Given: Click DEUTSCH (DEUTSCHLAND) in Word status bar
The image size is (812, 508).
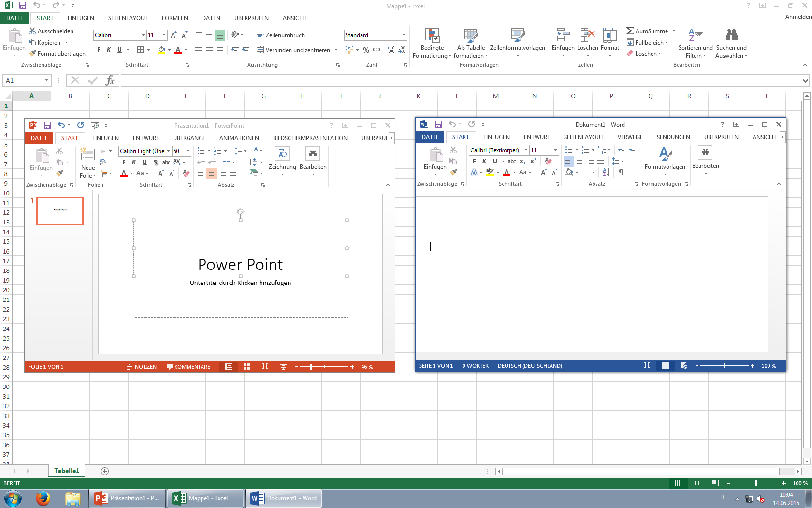Looking at the screenshot, I should pos(530,366).
